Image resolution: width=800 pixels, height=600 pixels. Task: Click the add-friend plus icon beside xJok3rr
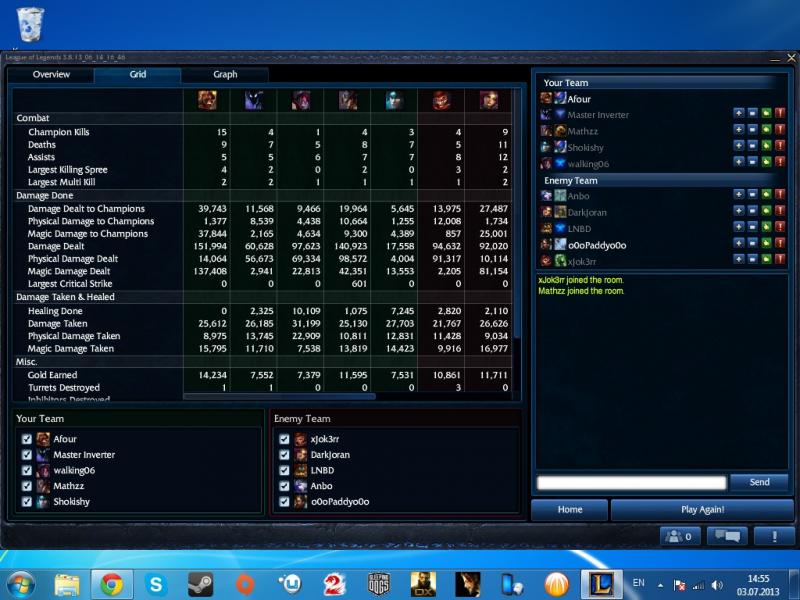[738, 260]
